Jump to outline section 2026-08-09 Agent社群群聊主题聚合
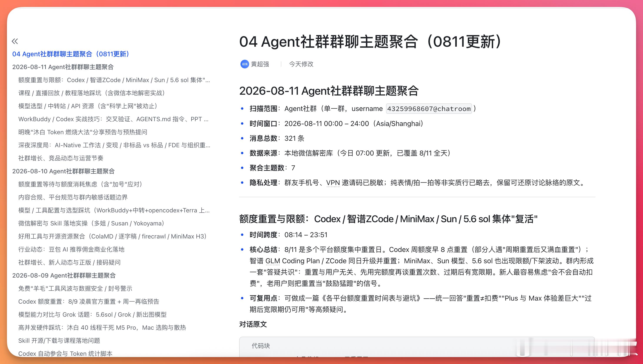Image resolution: width=643 pixels, height=364 pixels. point(64,276)
